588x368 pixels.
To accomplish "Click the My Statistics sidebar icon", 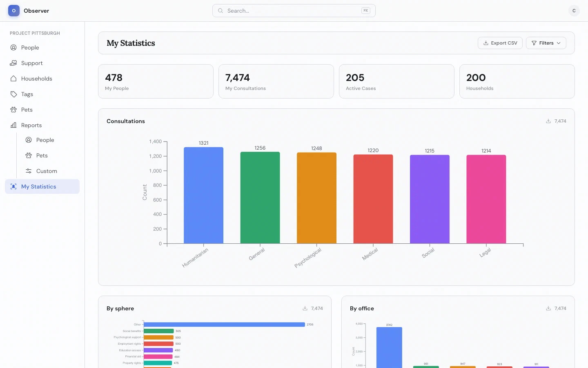I will [13, 186].
